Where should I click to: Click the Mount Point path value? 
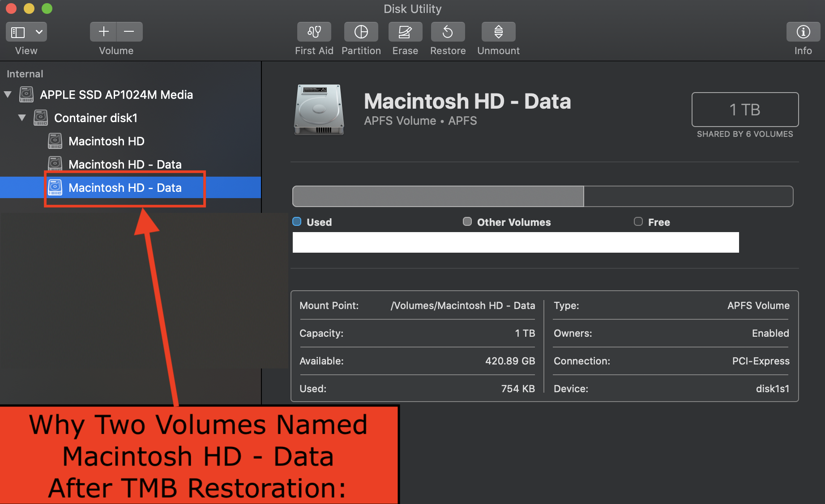click(463, 305)
